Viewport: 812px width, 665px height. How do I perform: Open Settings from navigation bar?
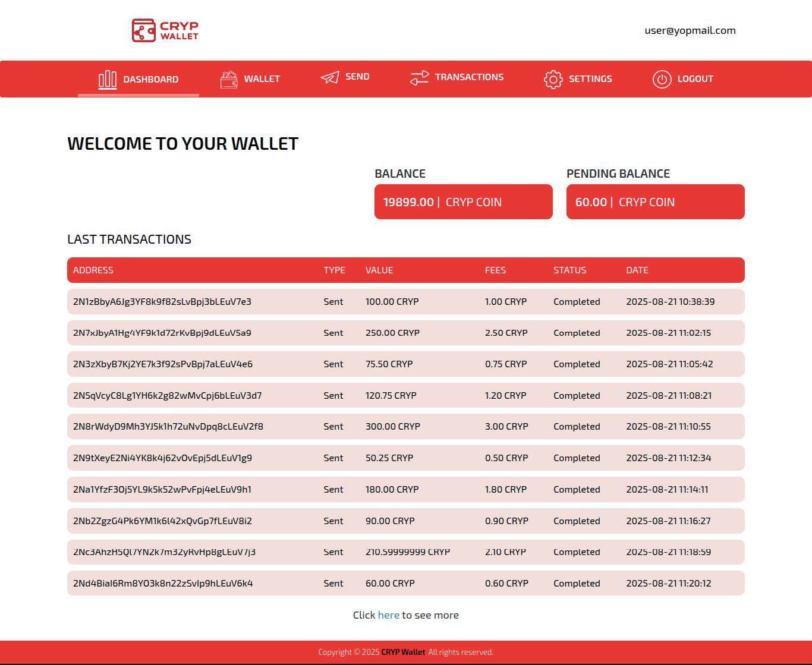[578, 79]
